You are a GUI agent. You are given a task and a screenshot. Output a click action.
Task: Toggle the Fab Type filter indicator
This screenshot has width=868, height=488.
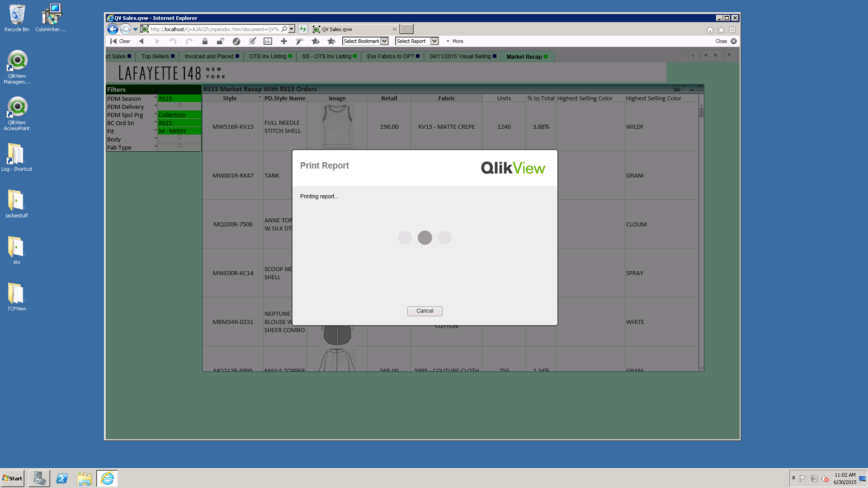(179, 145)
